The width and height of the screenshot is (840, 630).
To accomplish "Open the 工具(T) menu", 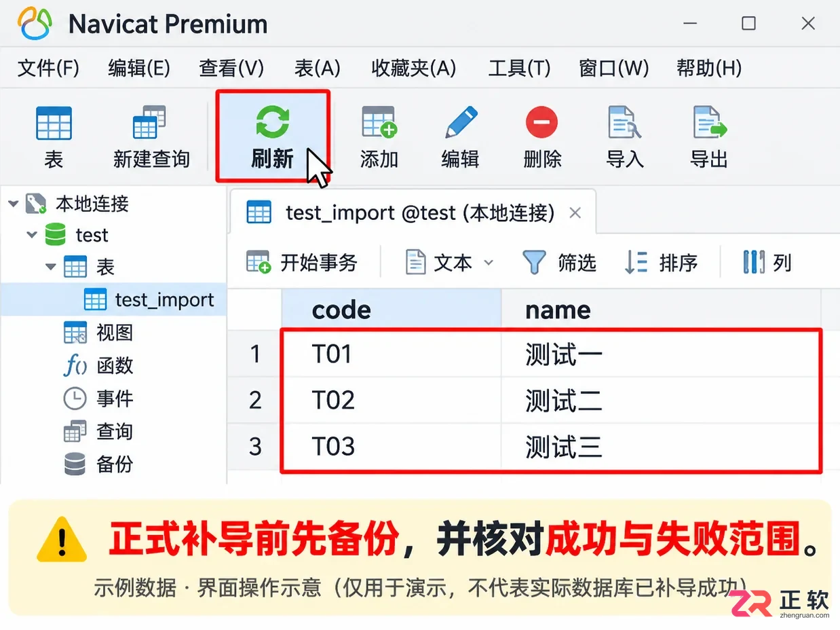I will pos(519,68).
